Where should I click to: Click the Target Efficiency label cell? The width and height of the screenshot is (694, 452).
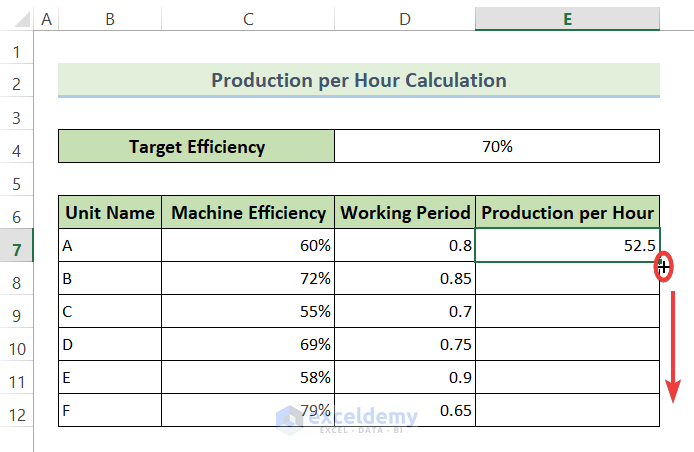coord(196,147)
